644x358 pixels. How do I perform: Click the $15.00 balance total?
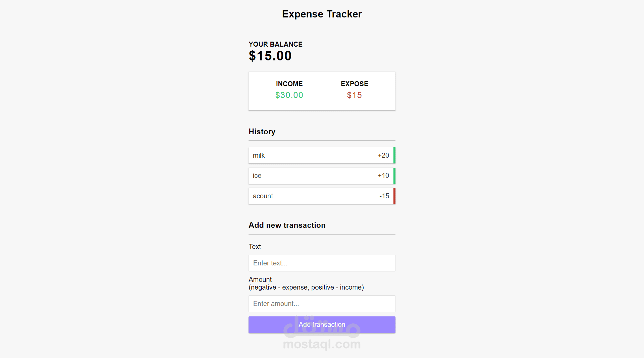[270, 56]
